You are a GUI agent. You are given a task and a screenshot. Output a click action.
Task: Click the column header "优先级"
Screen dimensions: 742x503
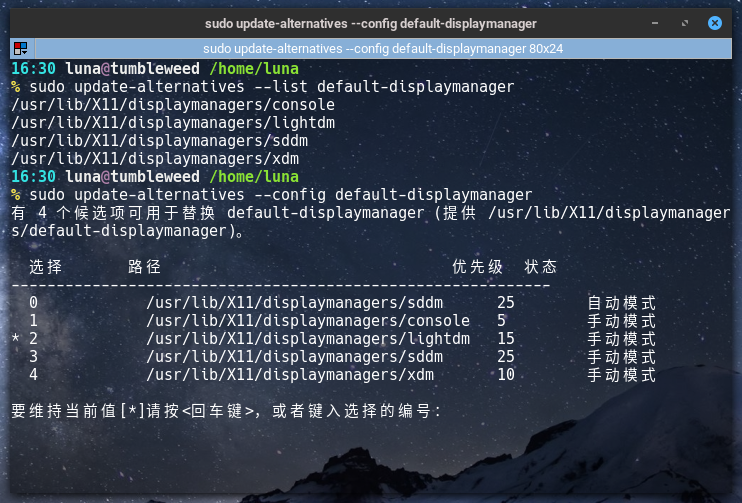pos(477,267)
